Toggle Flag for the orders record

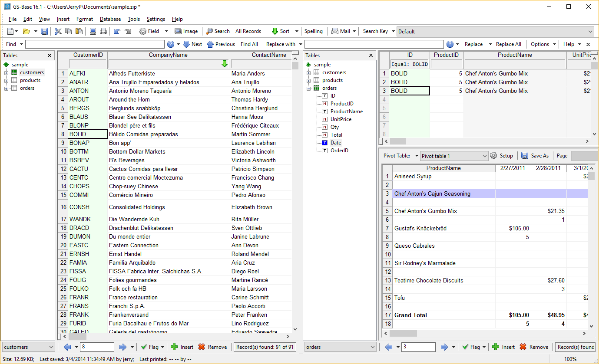tap(471, 347)
